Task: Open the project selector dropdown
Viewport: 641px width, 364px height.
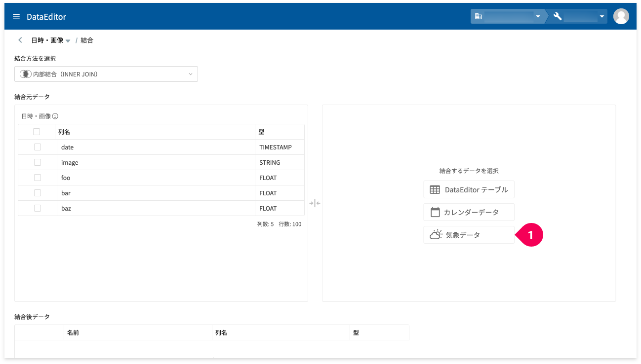Action: [578, 16]
